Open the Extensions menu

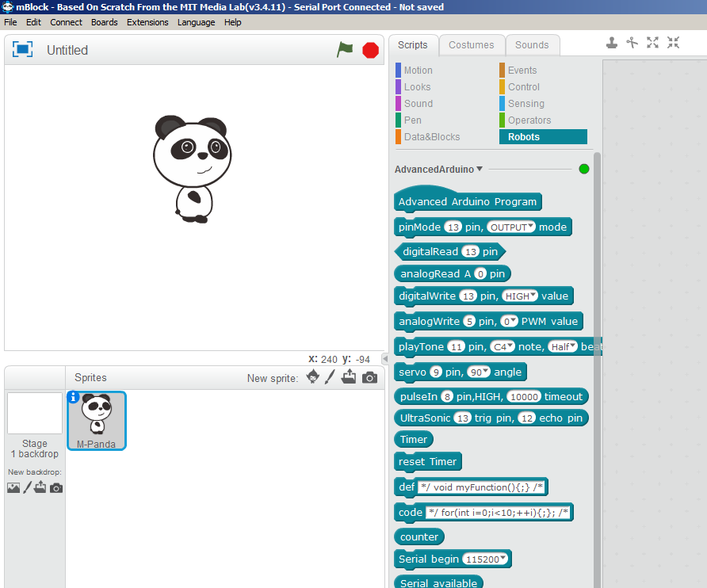point(147,22)
